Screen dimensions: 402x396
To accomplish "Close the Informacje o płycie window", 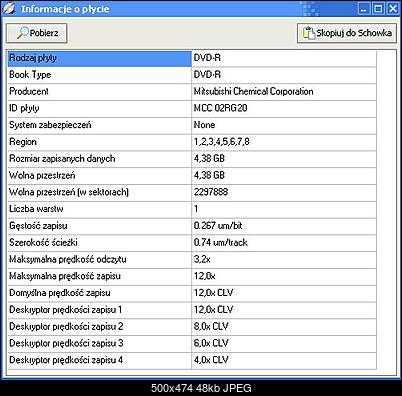I will [393, 8].
